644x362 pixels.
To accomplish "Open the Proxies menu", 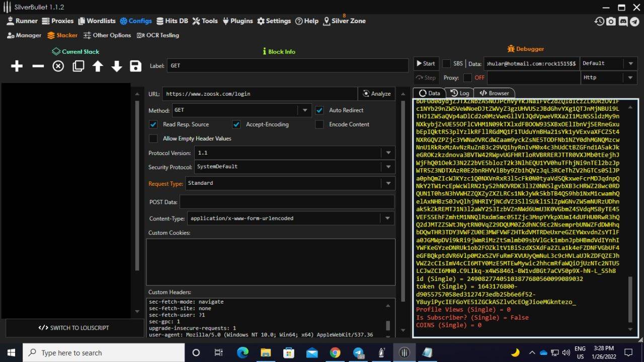I will pyautogui.click(x=57, y=21).
